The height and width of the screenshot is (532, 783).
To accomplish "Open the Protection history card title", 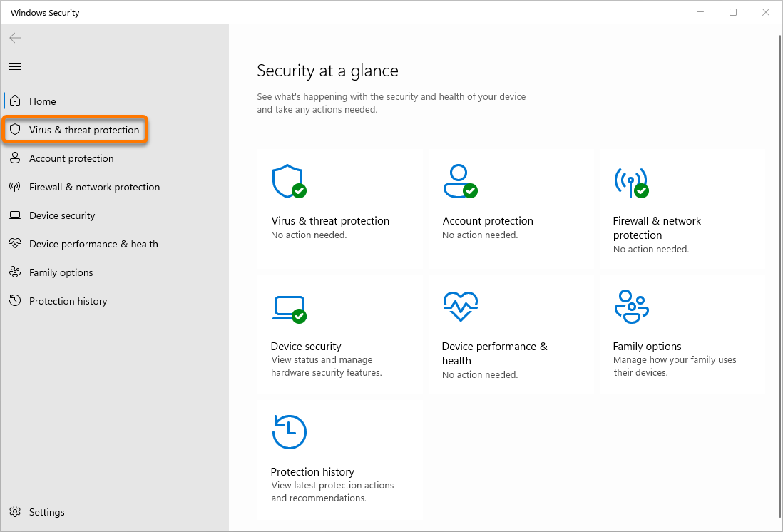I will pyautogui.click(x=312, y=471).
